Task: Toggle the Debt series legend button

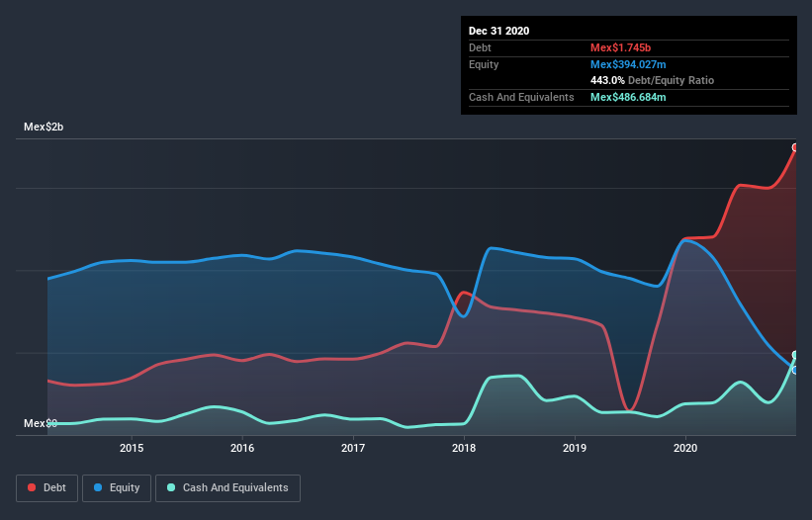Action: tap(47, 488)
